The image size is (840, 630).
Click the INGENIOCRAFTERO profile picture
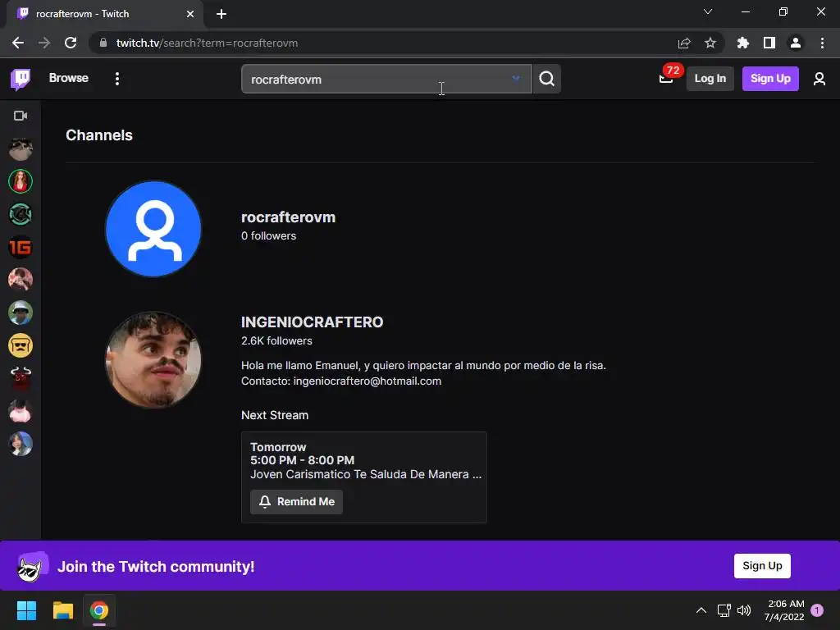pyautogui.click(x=153, y=359)
